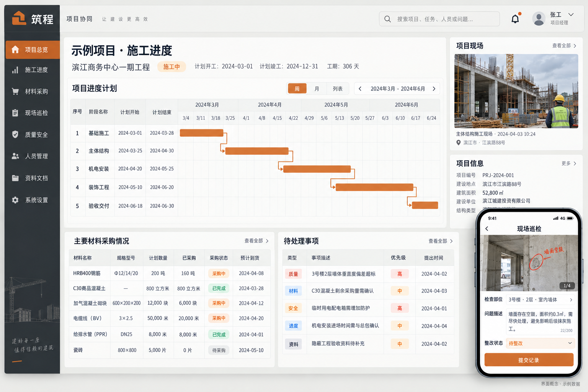Viewport: 588px width, 392px height.
Task: Click chevron next to 项目信息 更多
Action: [575, 163]
